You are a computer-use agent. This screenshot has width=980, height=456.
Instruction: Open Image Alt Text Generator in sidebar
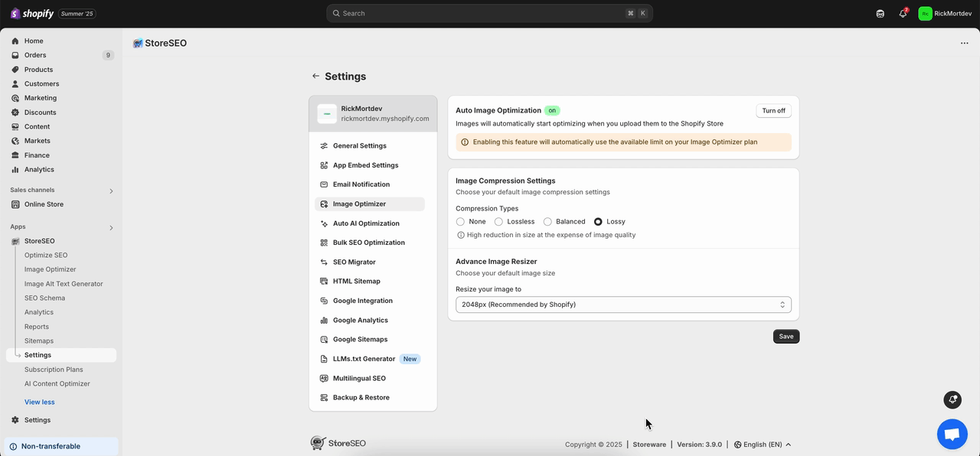click(64, 284)
